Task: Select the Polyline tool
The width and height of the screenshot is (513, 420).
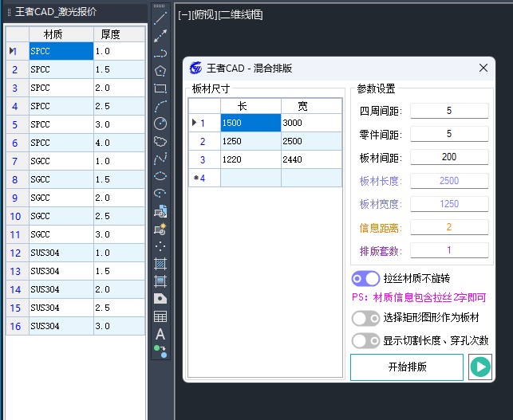Action: pyautogui.click(x=160, y=53)
